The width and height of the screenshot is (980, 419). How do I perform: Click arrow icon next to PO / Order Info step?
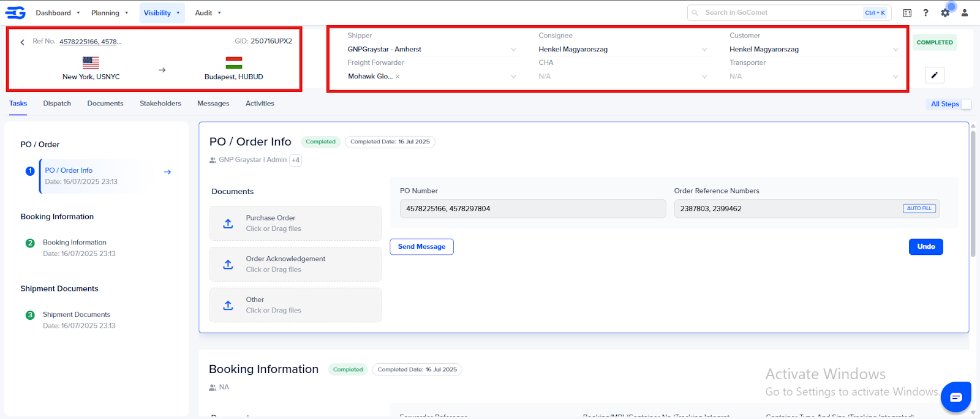click(x=167, y=172)
